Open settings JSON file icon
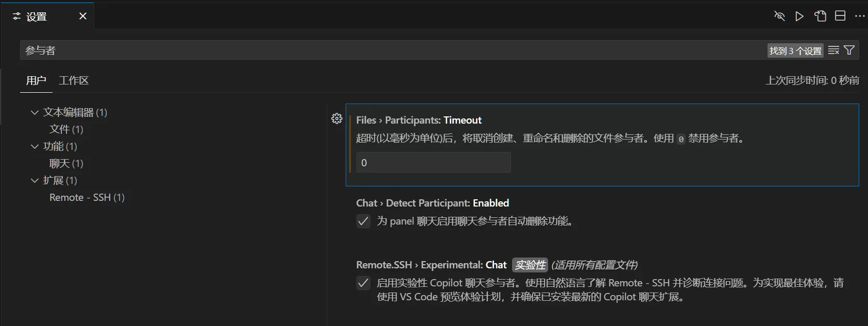 tap(820, 16)
